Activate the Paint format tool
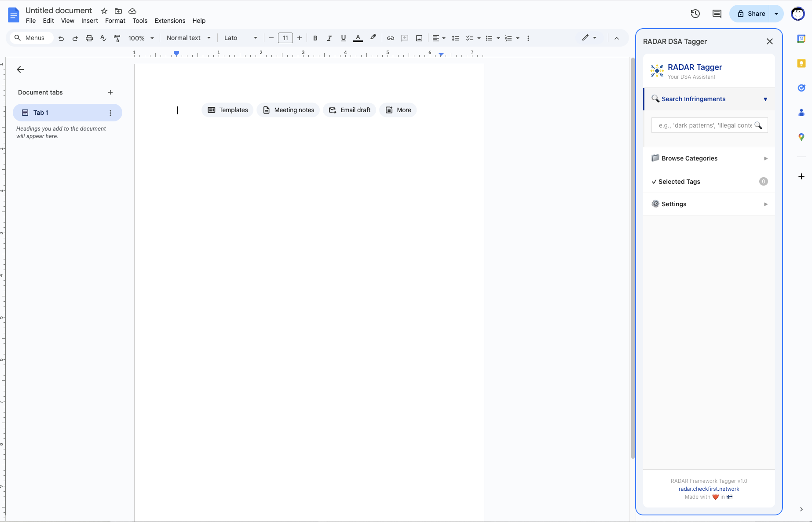The image size is (812, 522). point(117,38)
